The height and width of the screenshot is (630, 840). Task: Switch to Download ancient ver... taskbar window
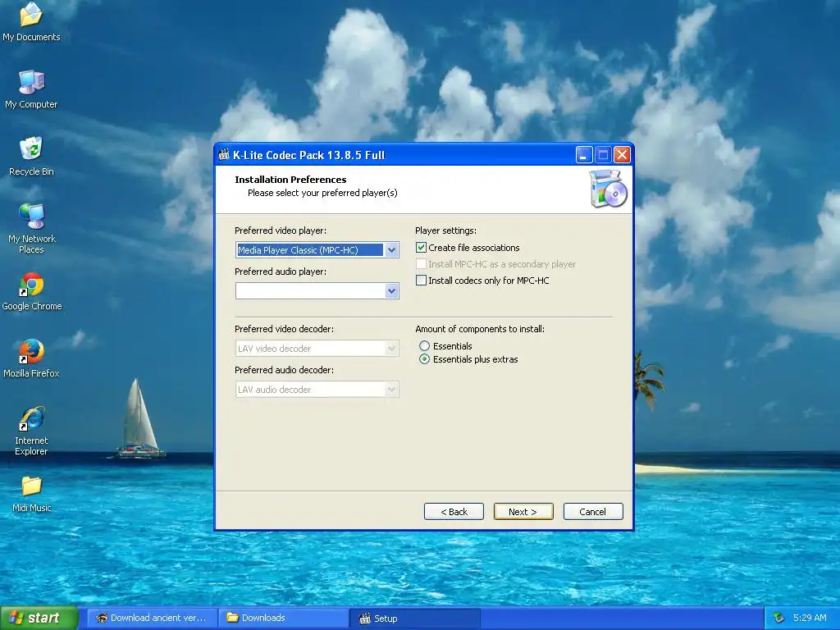(x=152, y=618)
